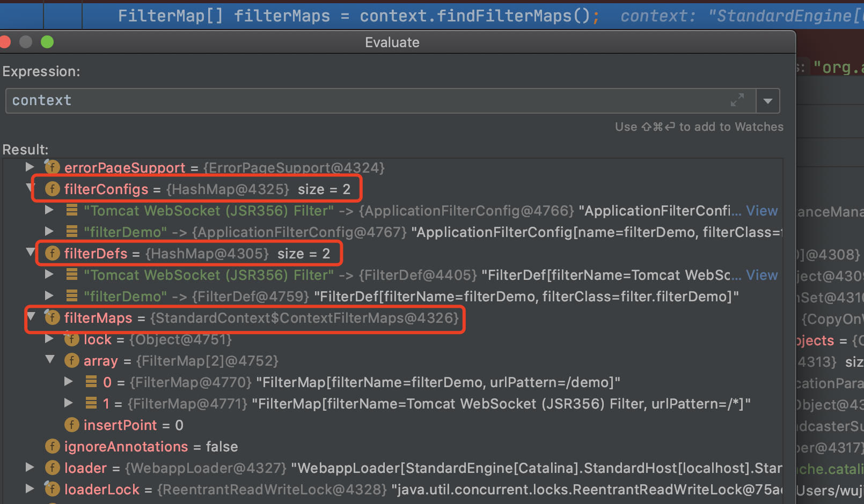This screenshot has width=864, height=504.
Task: Collapse the filterDefs tree node
Action: point(31,253)
